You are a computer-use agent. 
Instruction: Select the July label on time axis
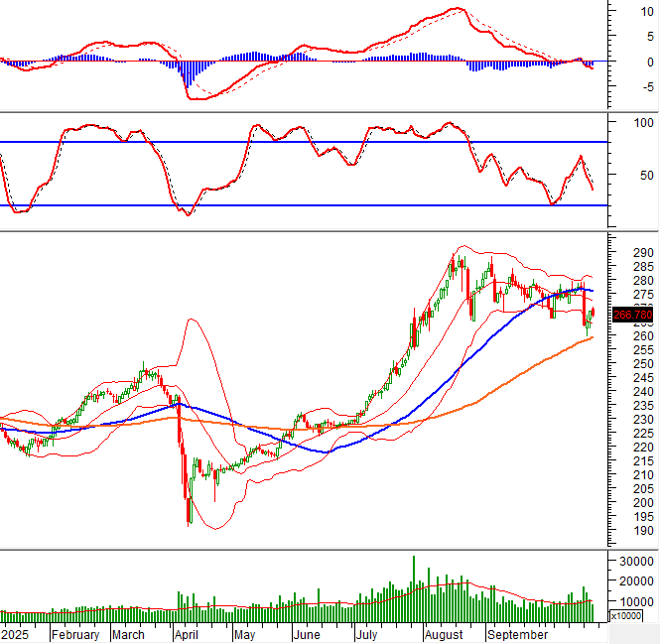pyautogui.click(x=366, y=634)
